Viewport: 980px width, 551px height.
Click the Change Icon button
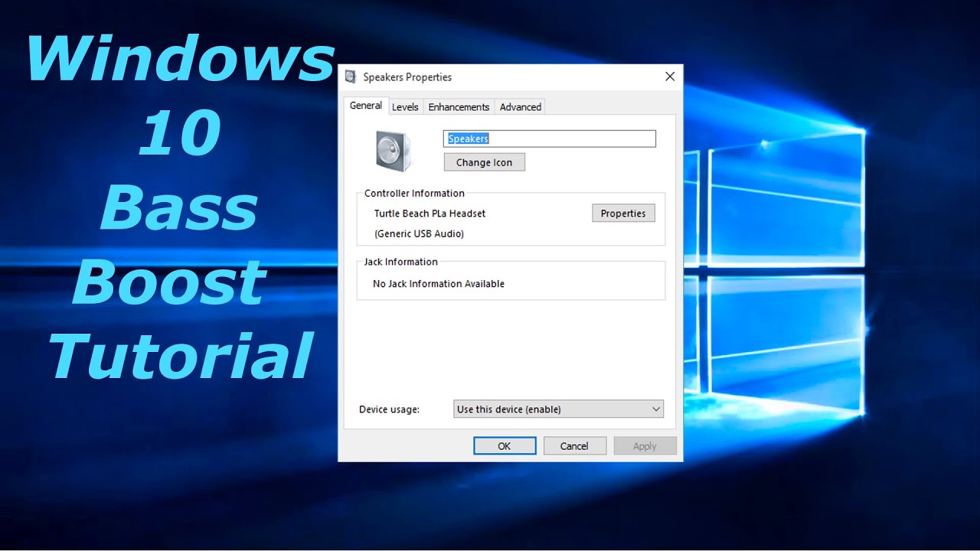[x=484, y=162]
